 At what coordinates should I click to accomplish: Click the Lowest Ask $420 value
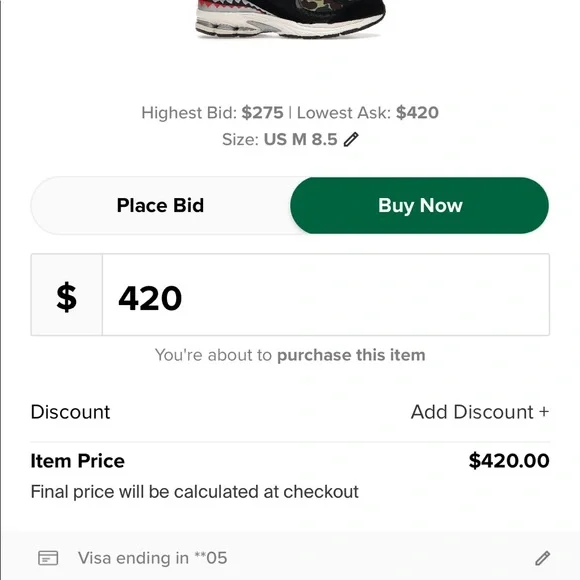click(417, 112)
